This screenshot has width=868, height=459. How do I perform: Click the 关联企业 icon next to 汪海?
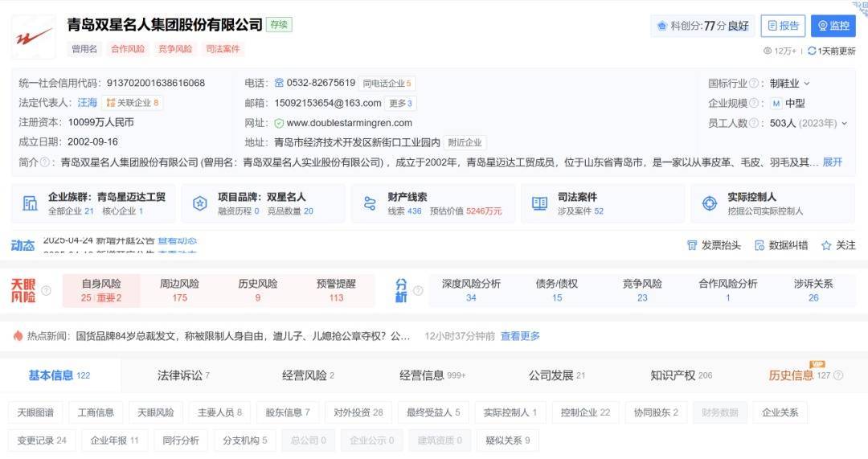click(x=111, y=102)
